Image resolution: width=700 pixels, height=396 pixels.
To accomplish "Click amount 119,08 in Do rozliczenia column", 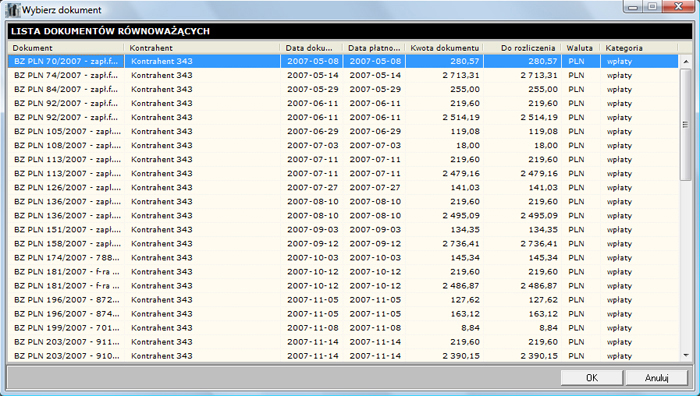I will tap(543, 131).
